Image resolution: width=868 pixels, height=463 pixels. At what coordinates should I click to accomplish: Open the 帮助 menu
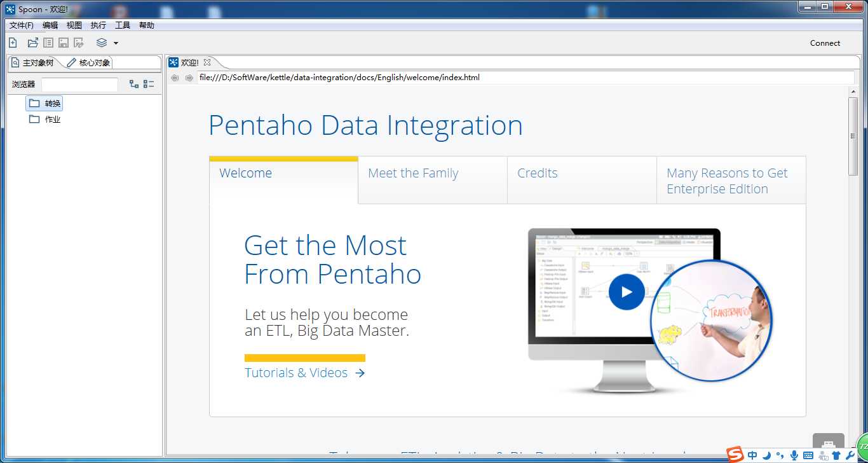tap(147, 25)
